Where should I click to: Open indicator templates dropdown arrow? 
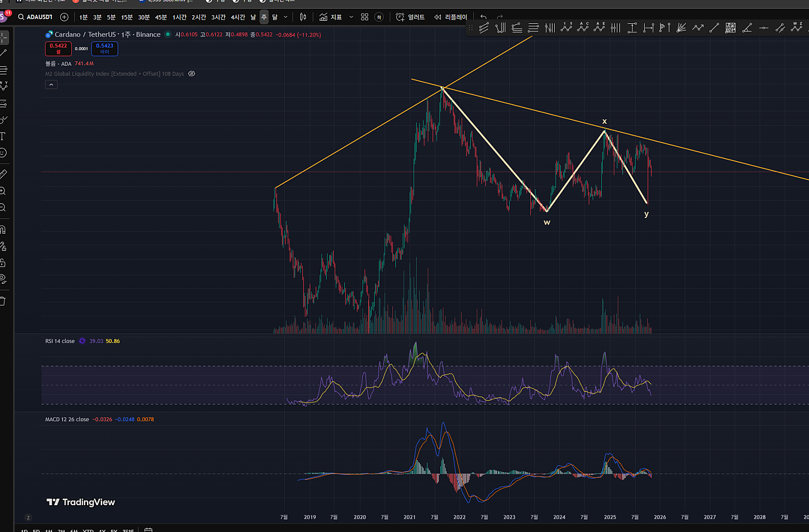[351, 17]
